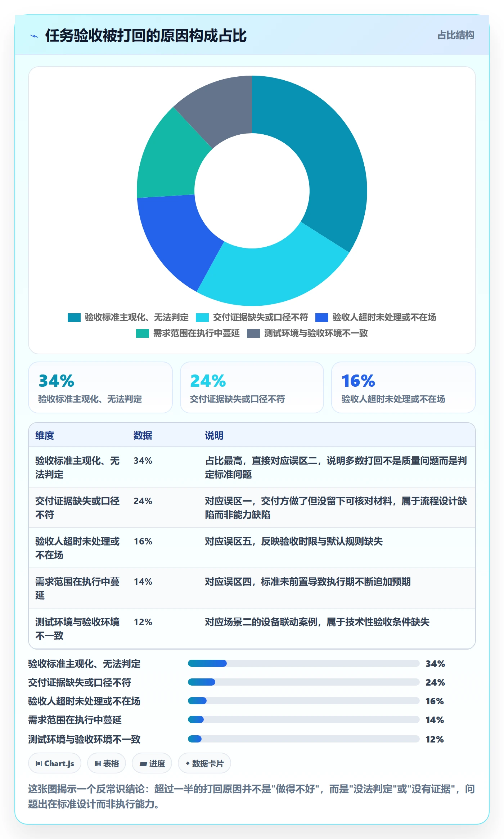Select the description 对应场景二的设备联动案例
This screenshot has height=839, width=504.
[261, 622]
